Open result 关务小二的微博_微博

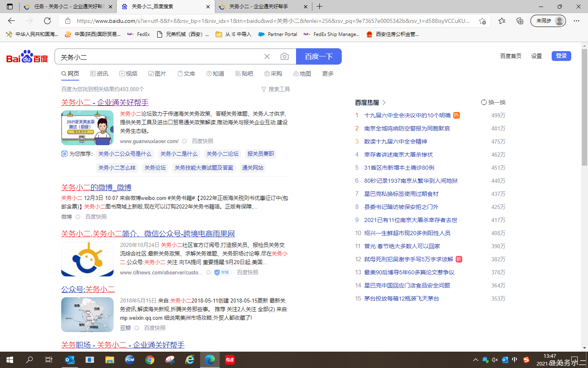96,187
